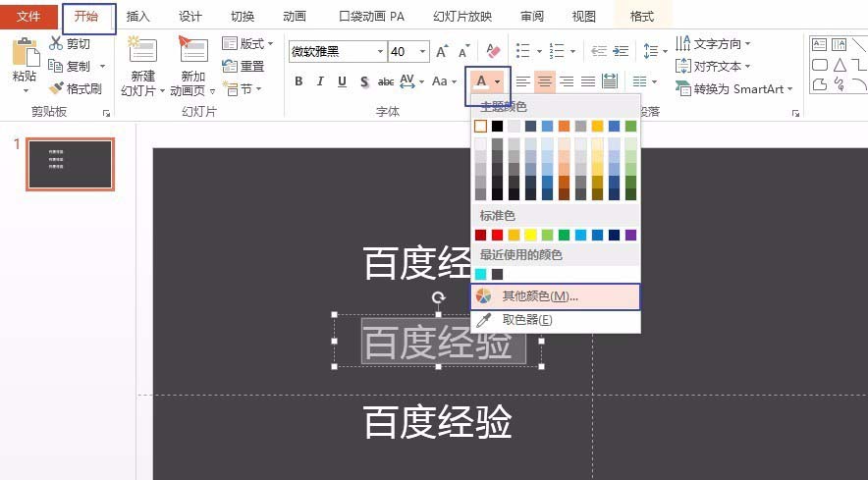This screenshot has width=868, height=480.
Task: Choose the Eyedropper 取色器(E) entry
Action: pyautogui.click(x=555, y=320)
